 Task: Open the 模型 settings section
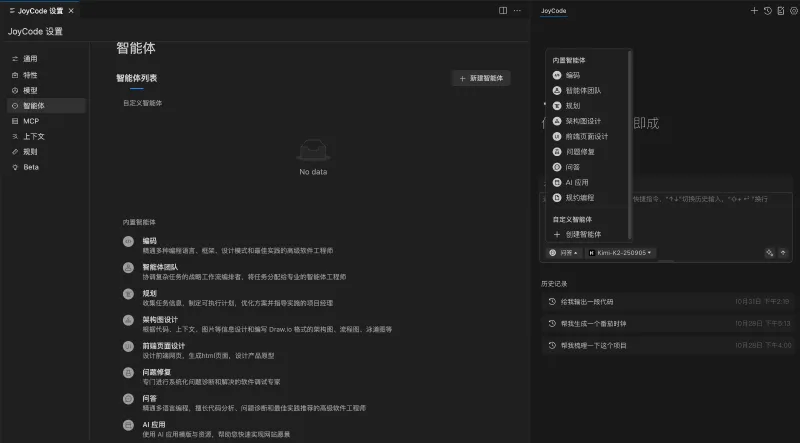(46, 90)
